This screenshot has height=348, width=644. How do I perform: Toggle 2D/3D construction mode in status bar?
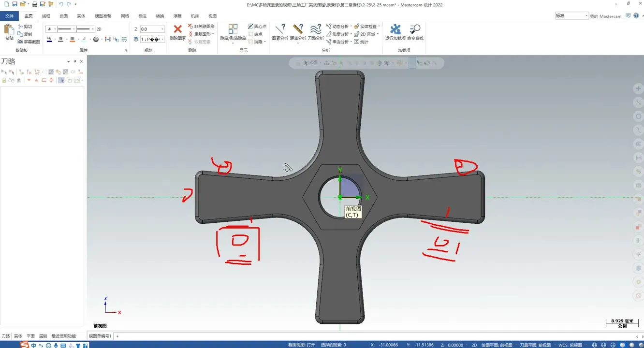474,345
